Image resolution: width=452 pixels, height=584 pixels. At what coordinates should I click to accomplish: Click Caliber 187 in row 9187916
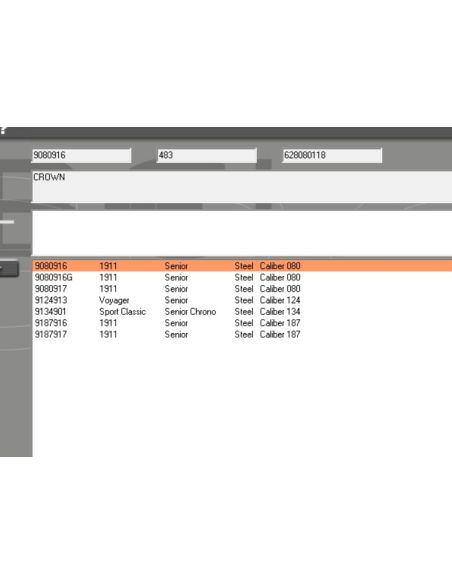coord(280,323)
